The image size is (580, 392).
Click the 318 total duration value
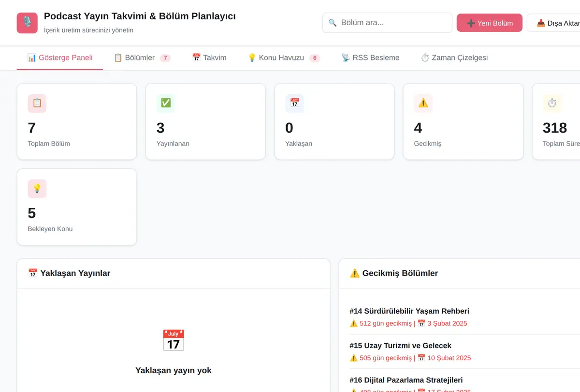[555, 128]
